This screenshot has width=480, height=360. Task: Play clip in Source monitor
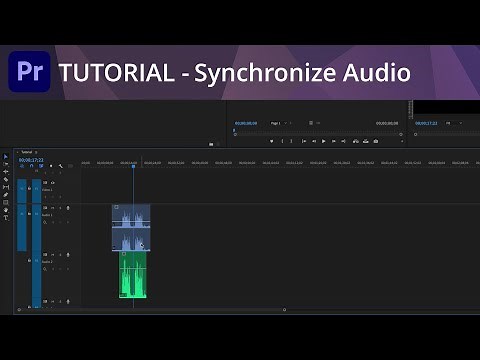coord(323,141)
